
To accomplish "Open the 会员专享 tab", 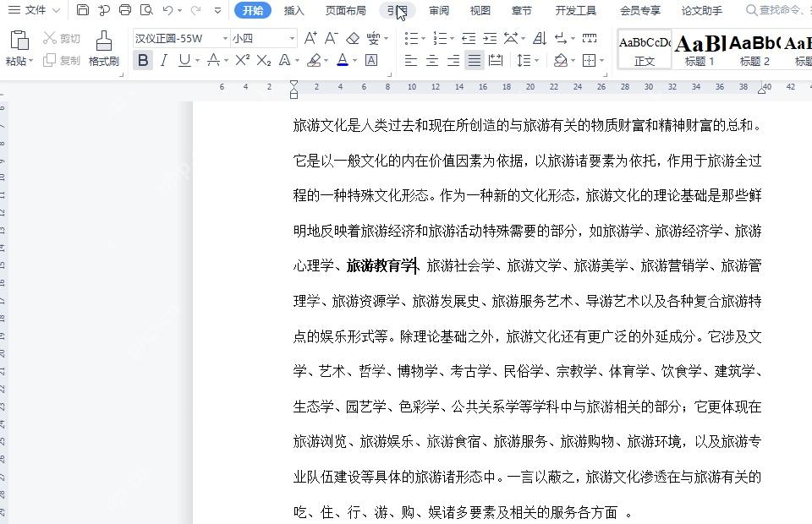I will pos(640,10).
